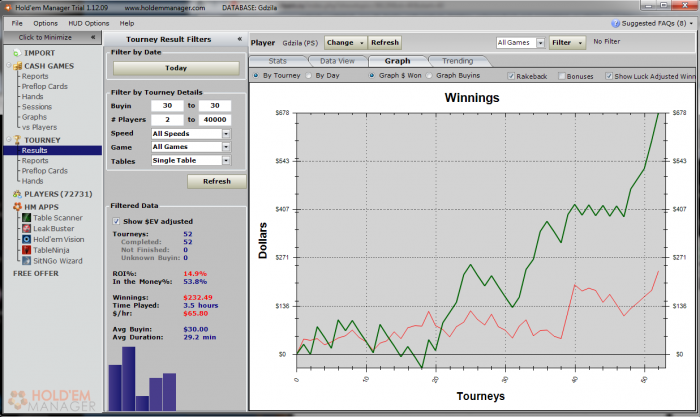Viewport: 700px width, 417px height.
Task: Open Tables dropdown Single Table
Action: (x=191, y=160)
